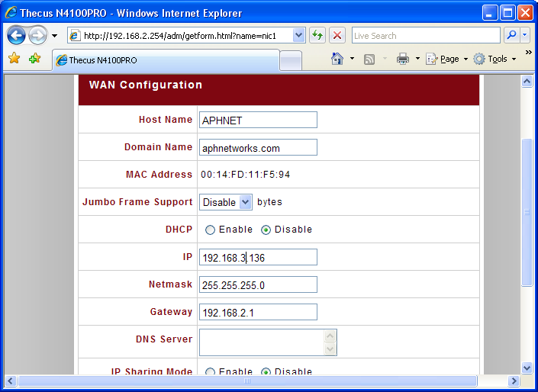Click the Print icon in toolbar

pos(403,59)
